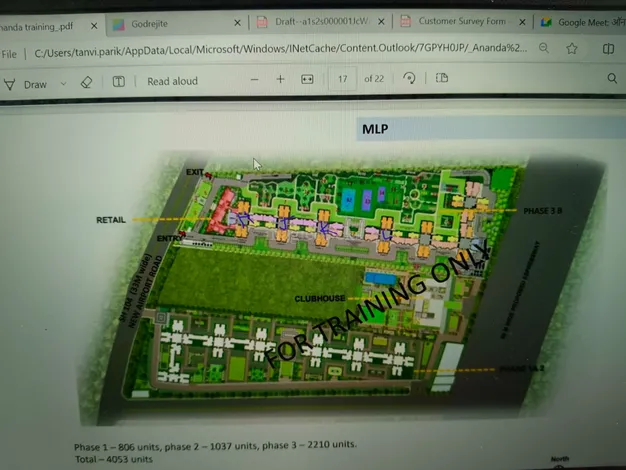Add this page to favorites star
This screenshot has height=470, width=626.
(572, 48)
